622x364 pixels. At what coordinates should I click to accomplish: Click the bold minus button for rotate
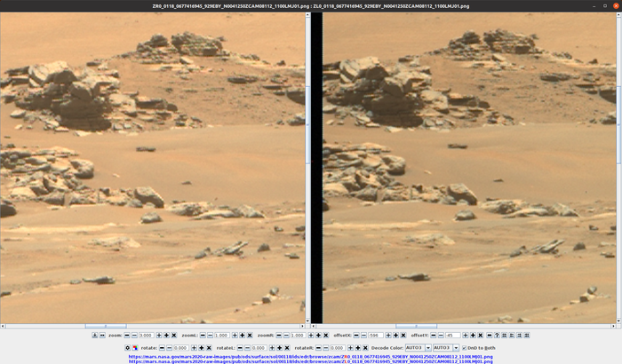pos(162,348)
